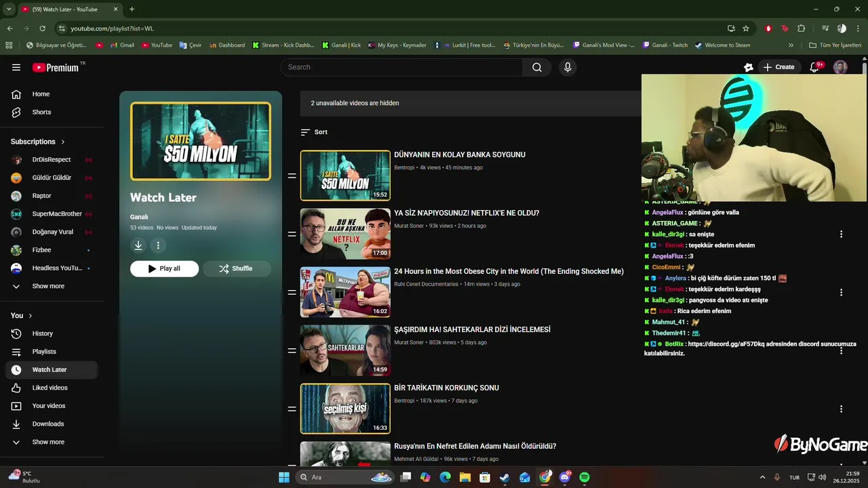Image resolution: width=868 pixels, height=488 pixels.
Task: Open the Chrome extensions puzzle icon
Action: (x=802, y=28)
